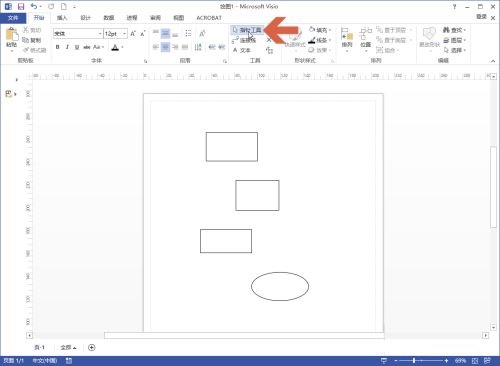
Task: Select the Connector tool (连接线)
Action: click(x=244, y=40)
